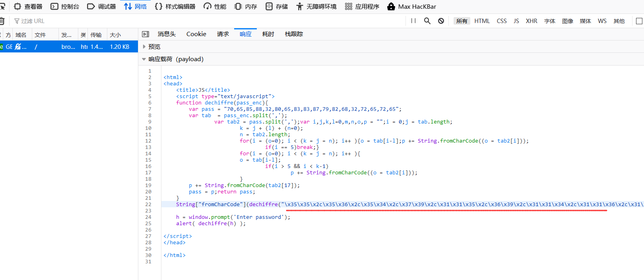Image resolution: width=644 pixels, height=280 pixels.
Task: Open network search with magnifier icon
Action: click(427, 21)
